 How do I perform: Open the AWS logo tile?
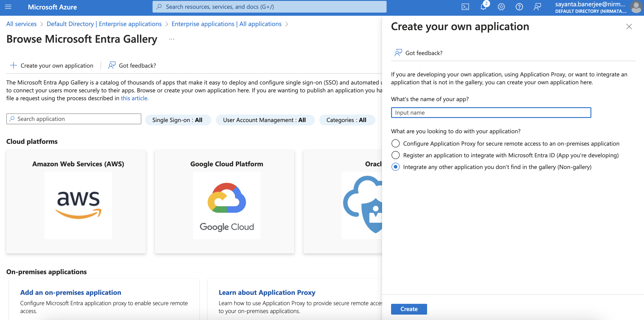click(78, 205)
